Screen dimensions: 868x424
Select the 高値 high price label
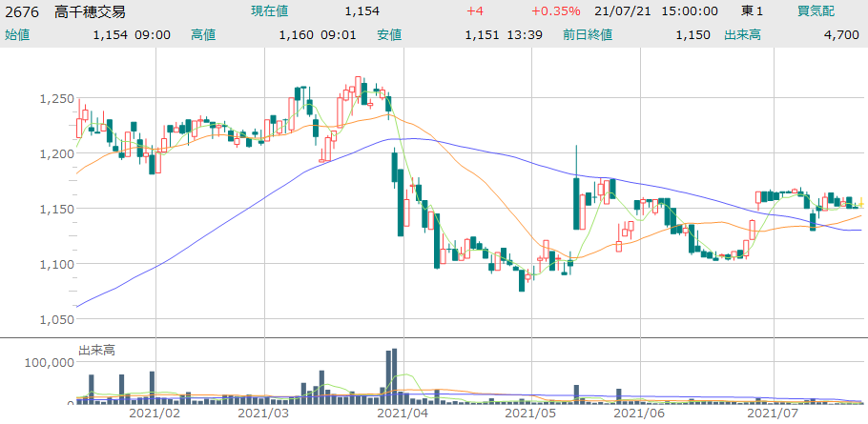tap(203, 35)
